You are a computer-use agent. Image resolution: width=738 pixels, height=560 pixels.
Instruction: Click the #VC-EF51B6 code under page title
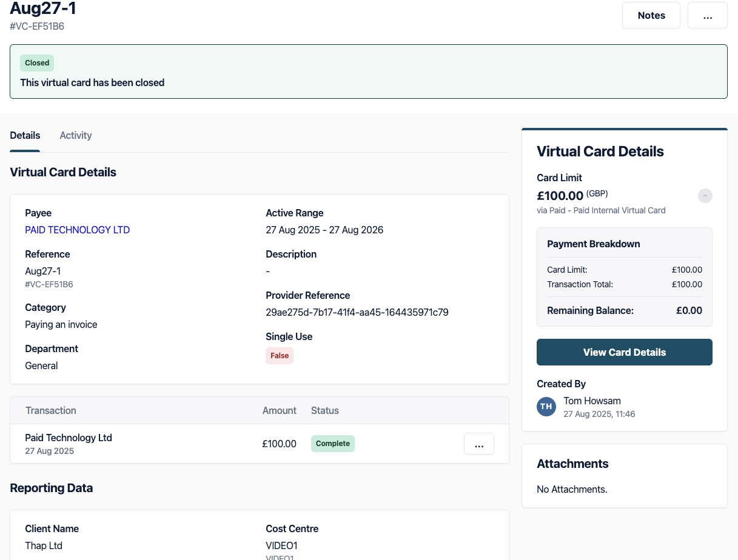[37, 27]
